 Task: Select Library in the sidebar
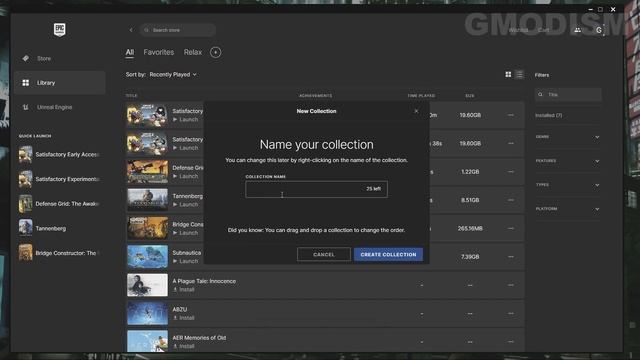(x=60, y=83)
